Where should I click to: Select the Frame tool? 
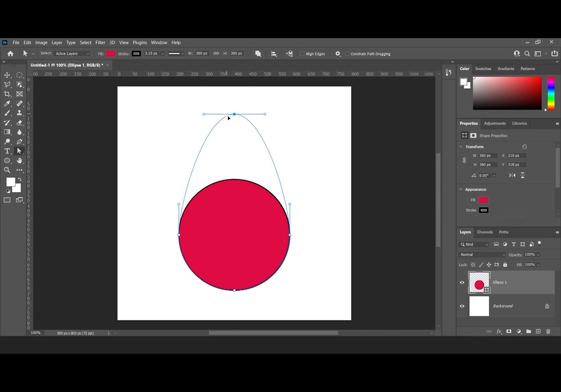point(19,94)
